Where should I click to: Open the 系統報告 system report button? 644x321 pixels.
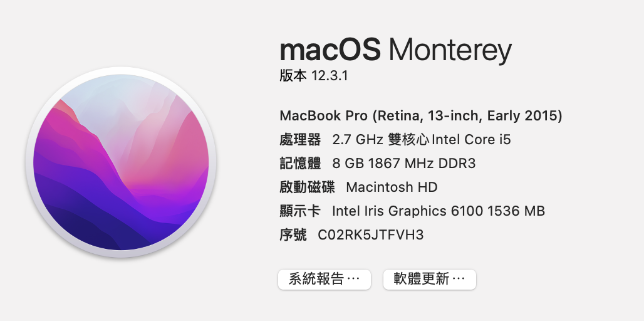click(x=325, y=280)
